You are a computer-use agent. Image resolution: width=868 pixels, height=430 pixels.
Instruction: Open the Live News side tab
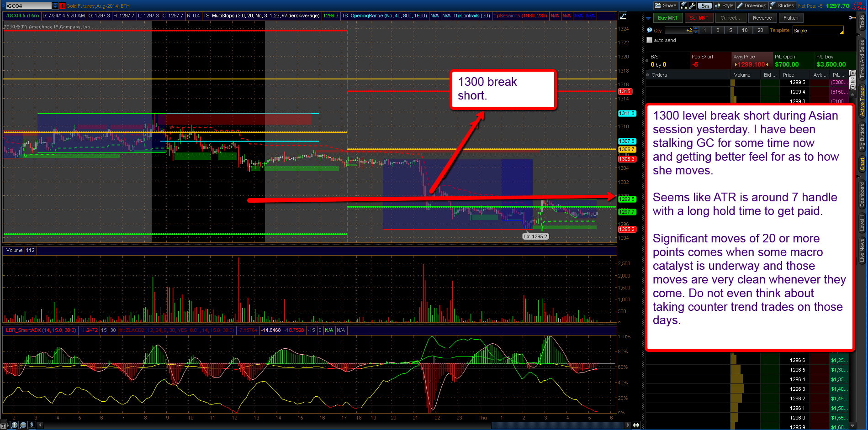click(x=862, y=250)
